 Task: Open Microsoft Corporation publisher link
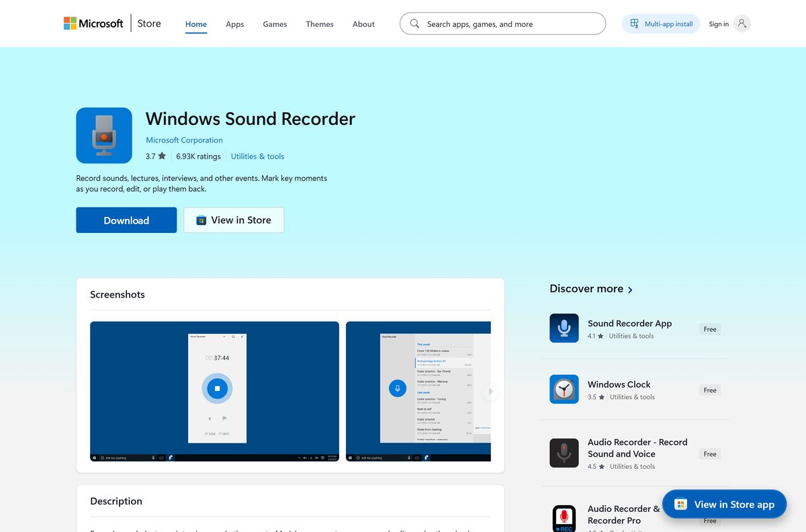[184, 140]
